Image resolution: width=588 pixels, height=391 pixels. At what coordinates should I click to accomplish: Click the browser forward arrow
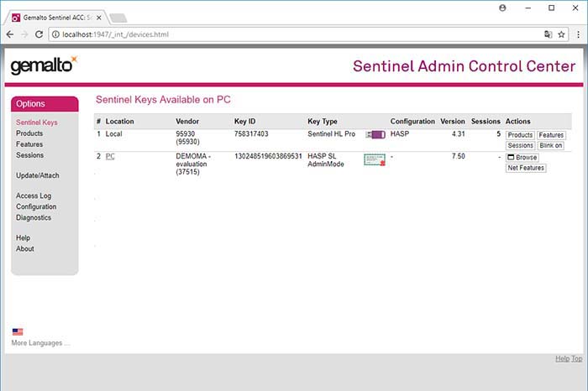[x=24, y=34]
